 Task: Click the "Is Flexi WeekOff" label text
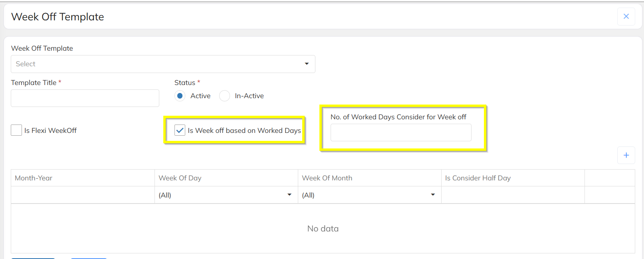50,130
